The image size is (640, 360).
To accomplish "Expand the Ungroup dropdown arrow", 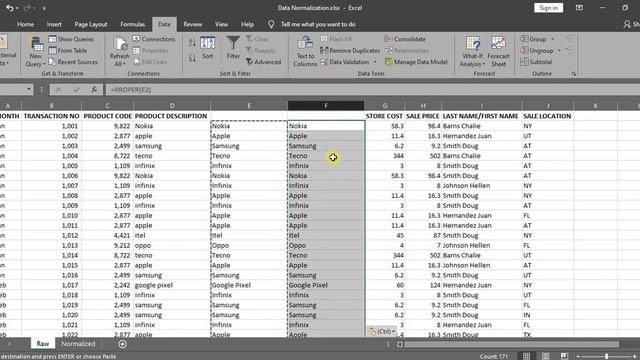I will (559, 51).
